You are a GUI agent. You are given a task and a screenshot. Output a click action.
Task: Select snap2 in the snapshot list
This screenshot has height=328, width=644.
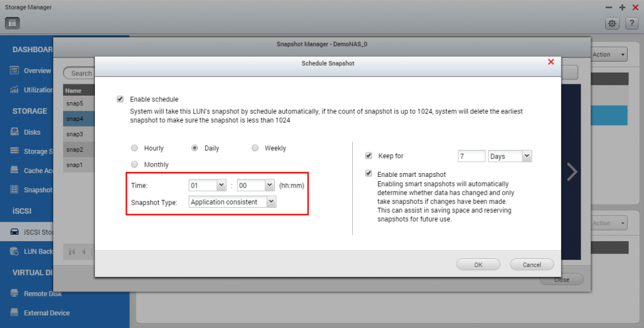tap(75, 149)
